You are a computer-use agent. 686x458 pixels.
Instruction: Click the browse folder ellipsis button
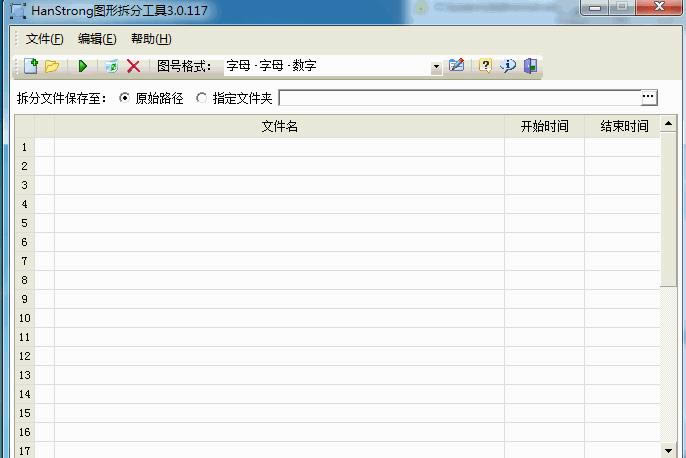[649, 97]
